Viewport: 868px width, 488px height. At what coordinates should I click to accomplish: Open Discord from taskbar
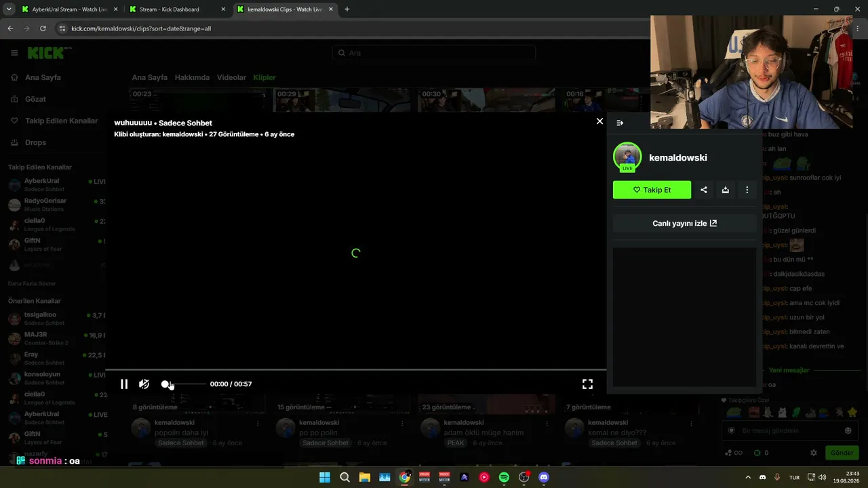pos(543,477)
